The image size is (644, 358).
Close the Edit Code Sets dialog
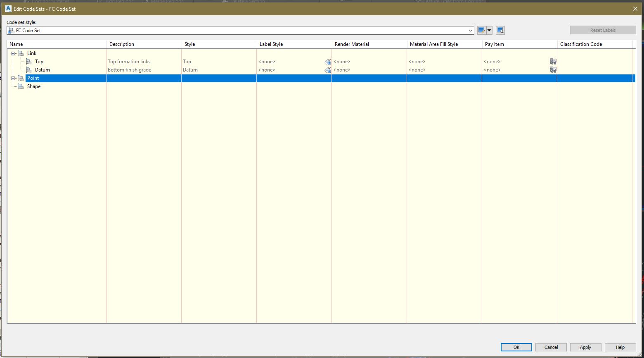coord(635,9)
